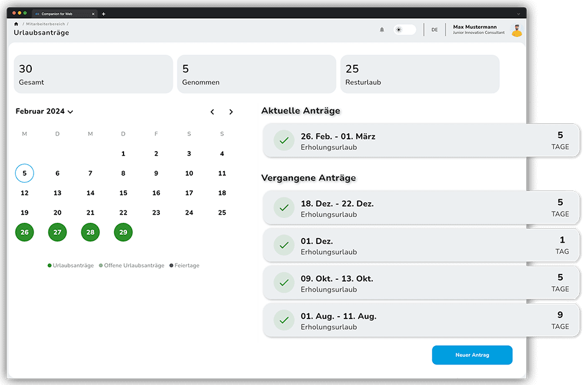This screenshot has height=385, width=588.
Task: Open the notifications bell
Action: click(382, 29)
